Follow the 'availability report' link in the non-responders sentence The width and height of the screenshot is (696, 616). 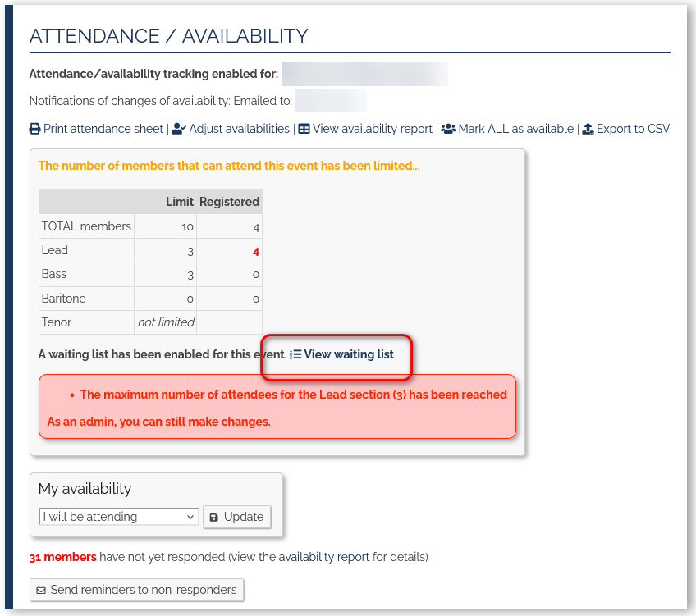[323, 557]
